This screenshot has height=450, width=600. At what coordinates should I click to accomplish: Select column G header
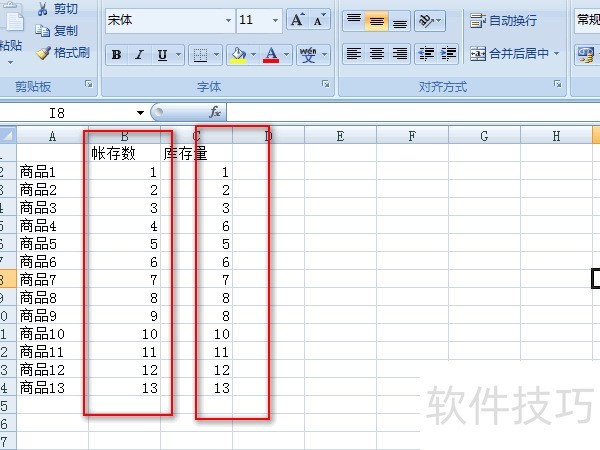[484, 136]
